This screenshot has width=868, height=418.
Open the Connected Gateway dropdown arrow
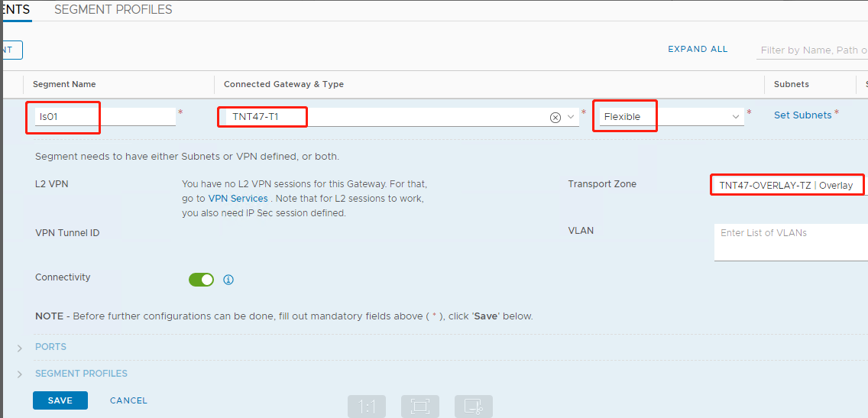point(572,118)
